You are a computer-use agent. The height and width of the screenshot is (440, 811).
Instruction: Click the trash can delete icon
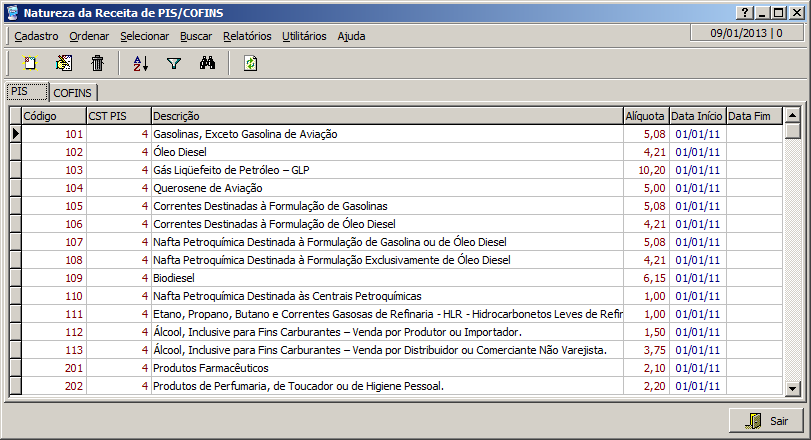click(x=97, y=63)
